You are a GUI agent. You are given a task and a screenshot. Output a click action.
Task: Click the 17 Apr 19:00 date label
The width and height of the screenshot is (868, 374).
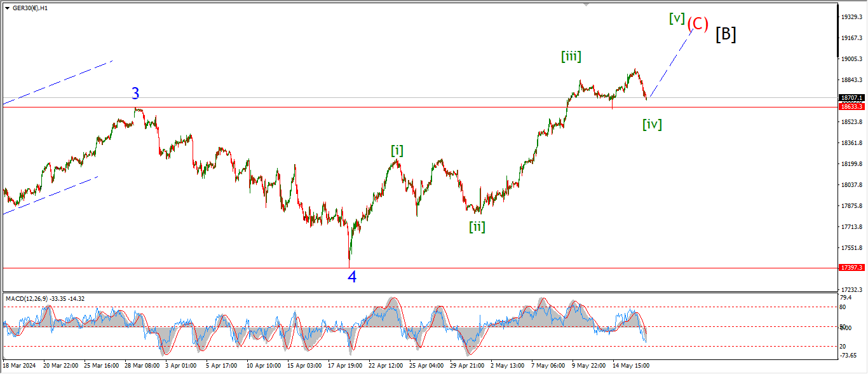point(346,366)
